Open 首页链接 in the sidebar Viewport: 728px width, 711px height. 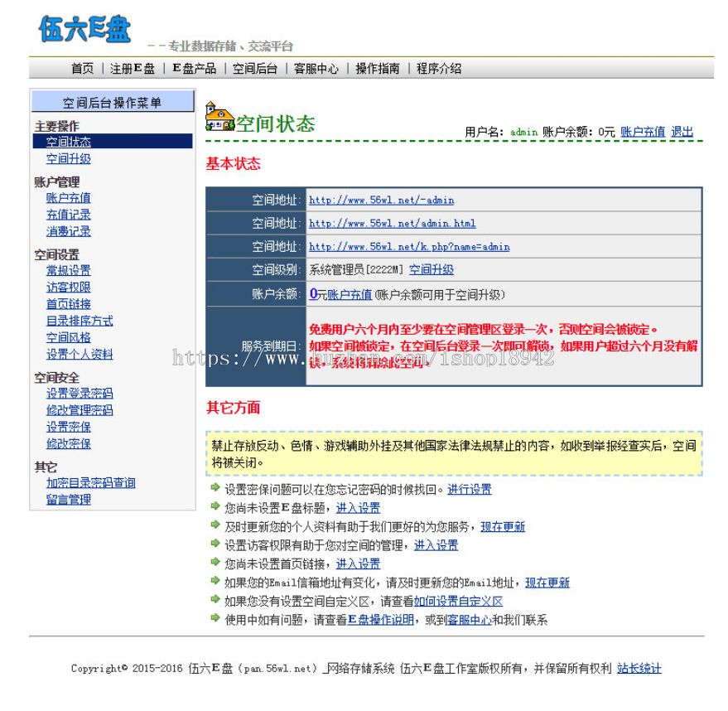68,304
